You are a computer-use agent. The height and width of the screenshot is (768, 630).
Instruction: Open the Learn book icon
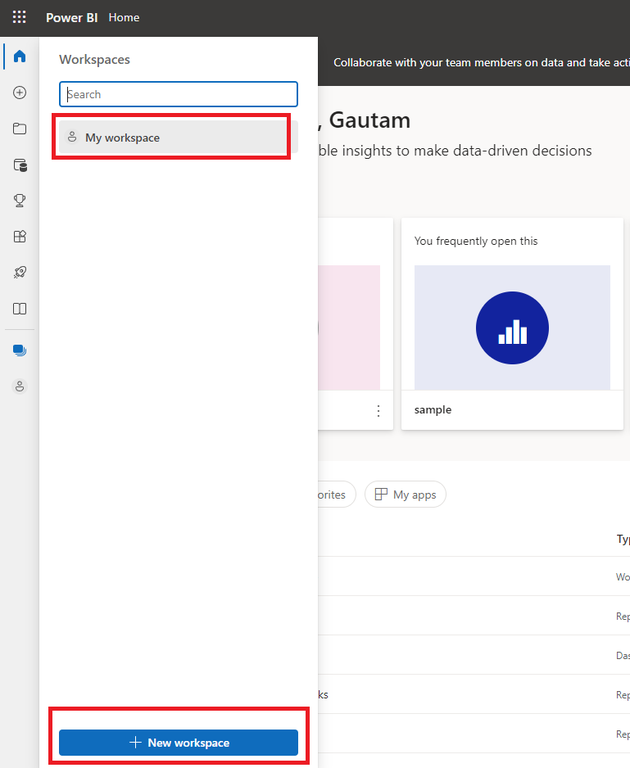20,309
